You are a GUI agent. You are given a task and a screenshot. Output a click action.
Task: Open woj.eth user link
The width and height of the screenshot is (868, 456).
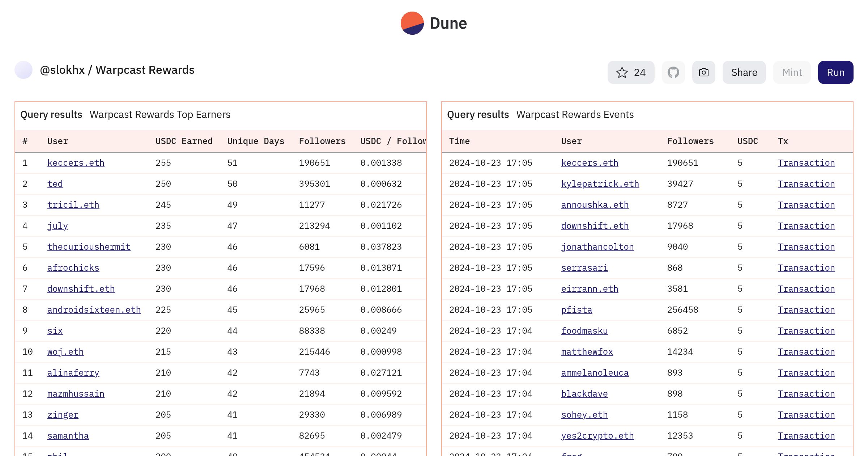pyautogui.click(x=65, y=352)
